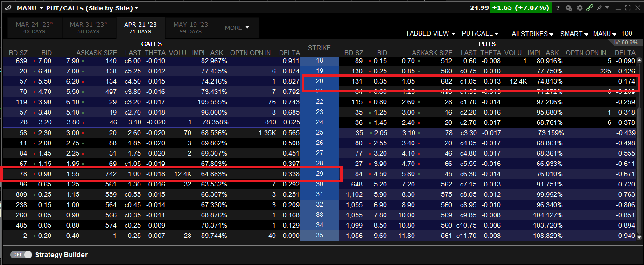Click call delta 0.338 at strike 29

[x=291, y=173]
